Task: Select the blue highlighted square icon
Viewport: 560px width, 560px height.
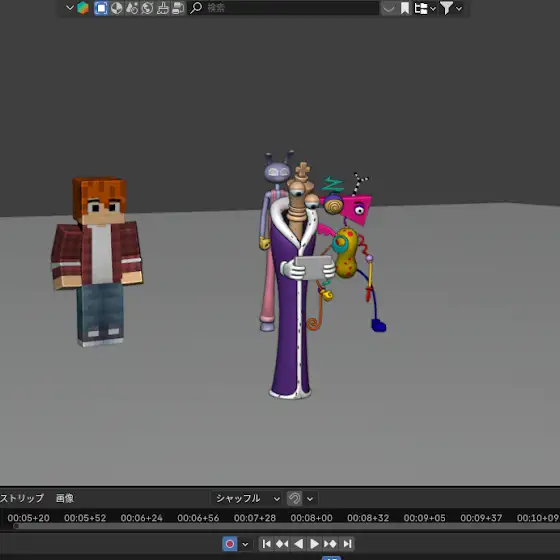Action: pos(101,8)
